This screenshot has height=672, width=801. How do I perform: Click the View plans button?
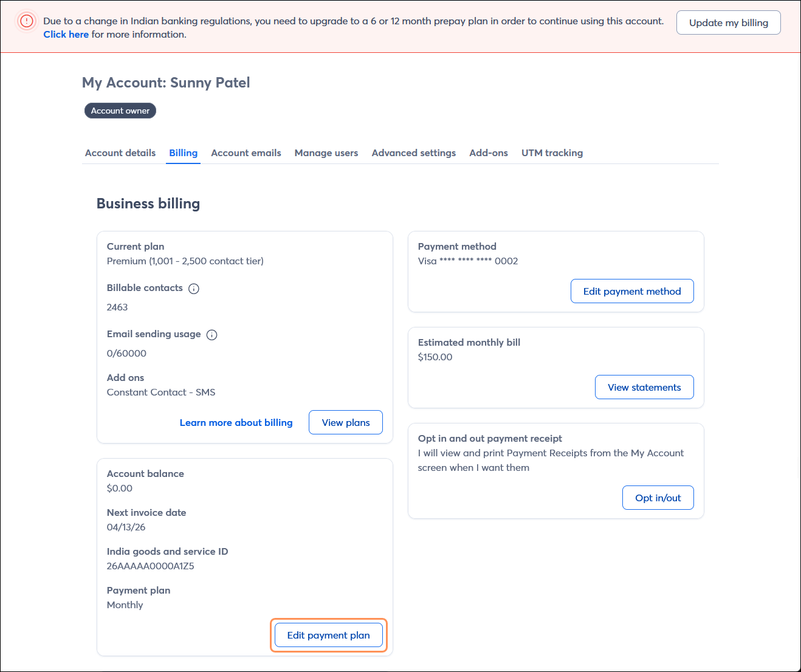pos(346,422)
